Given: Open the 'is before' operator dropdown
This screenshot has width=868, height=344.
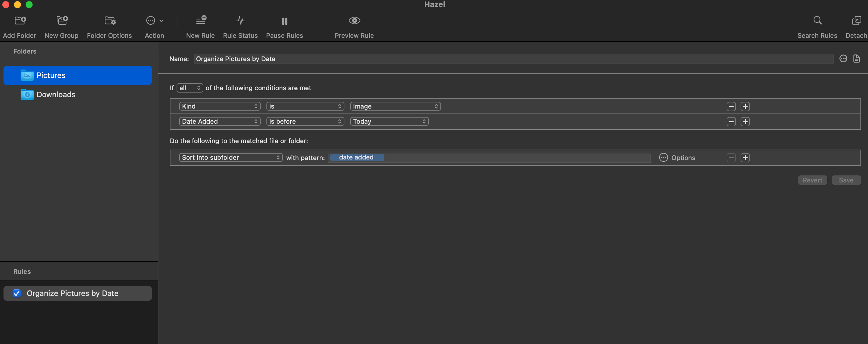Looking at the screenshot, I should [x=305, y=121].
